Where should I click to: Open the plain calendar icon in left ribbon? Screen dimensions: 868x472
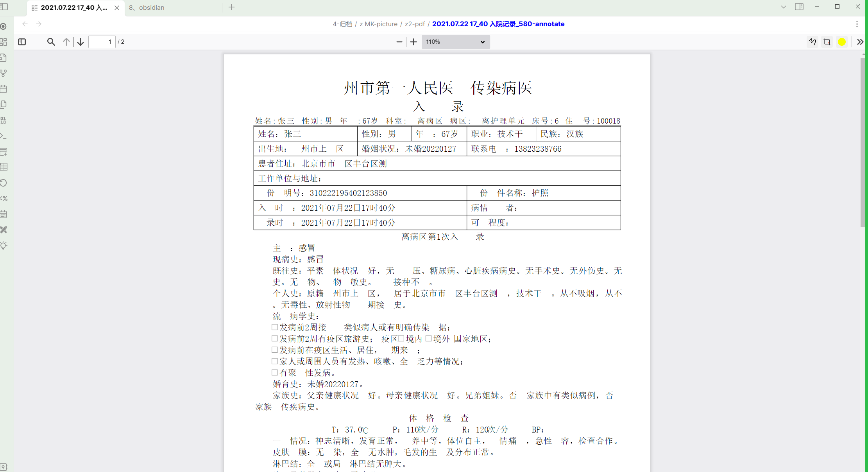4,89
